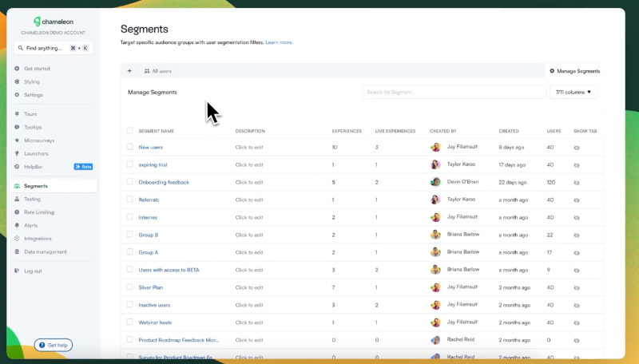Click the plus icon to add segment tab
639x364 pixels.
point(129,71)
